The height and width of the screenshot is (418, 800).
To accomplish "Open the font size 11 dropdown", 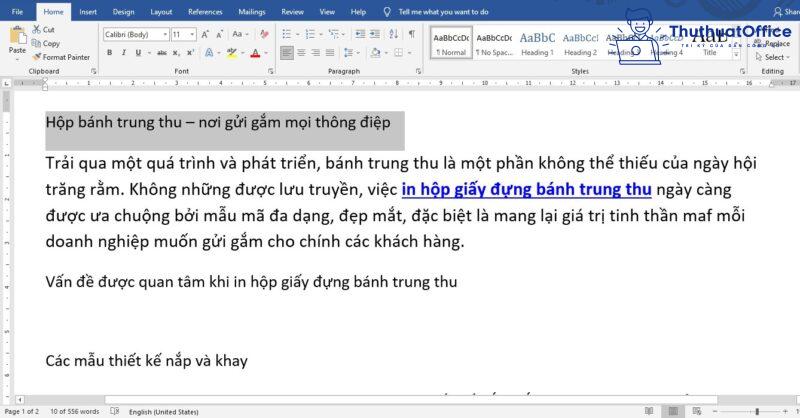I will [192, 34].
